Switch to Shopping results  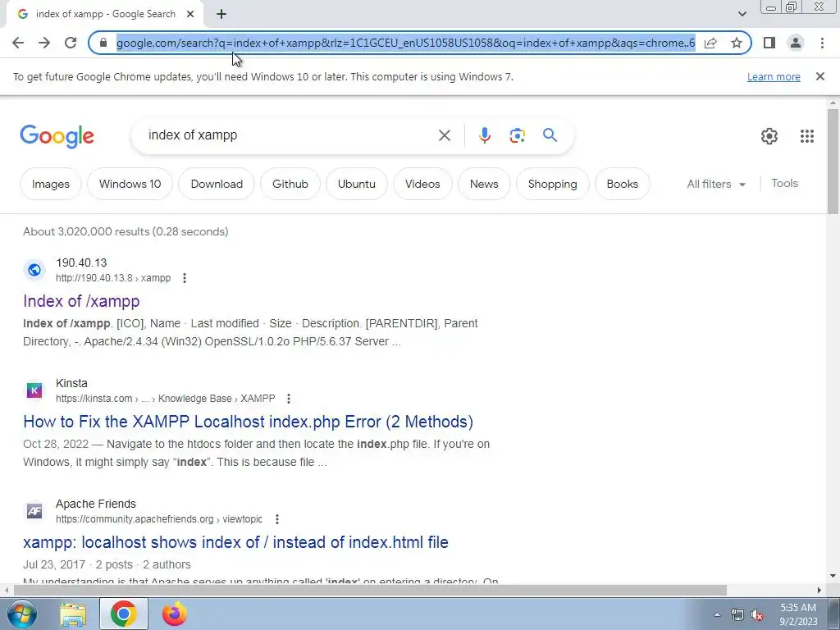tap(552, 184)
